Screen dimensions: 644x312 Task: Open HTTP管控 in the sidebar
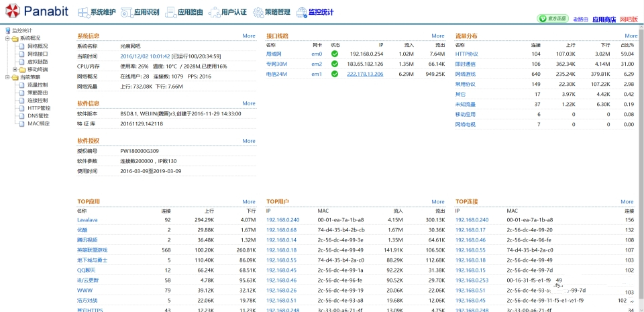38,108
